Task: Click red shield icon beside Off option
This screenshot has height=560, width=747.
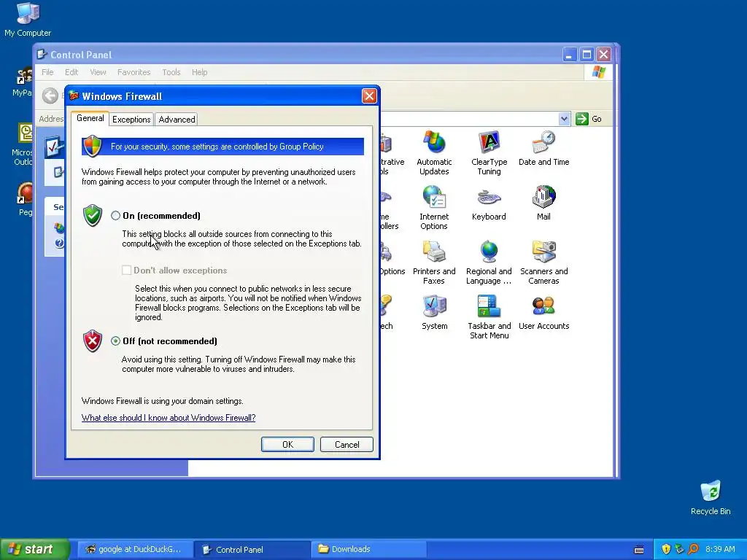Action: point(93,341)
